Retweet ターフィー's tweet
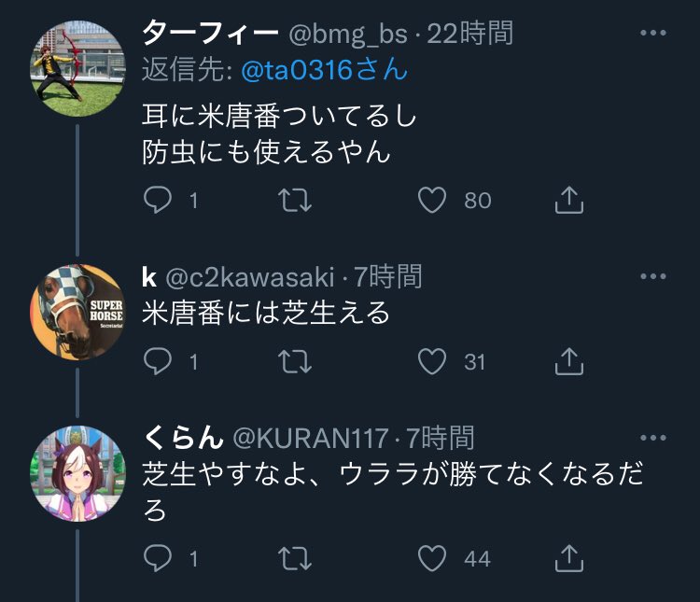This screenshot has width=700, height=602. coord(297,200)
